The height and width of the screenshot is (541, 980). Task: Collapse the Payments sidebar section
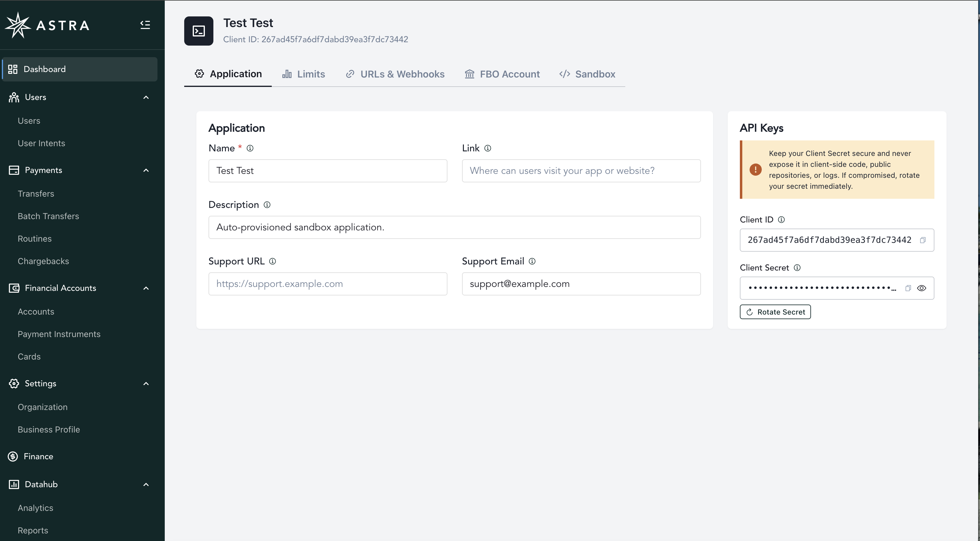(146, 171)
